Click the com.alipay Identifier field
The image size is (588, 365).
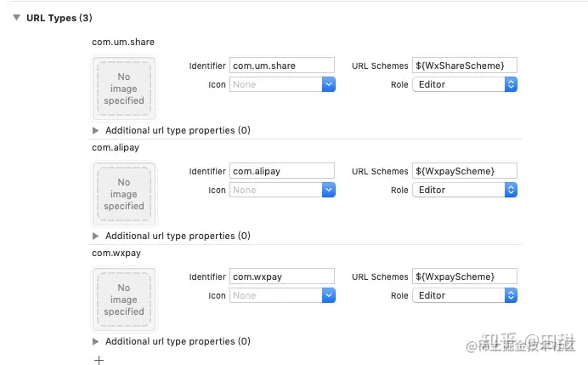(282, 171)
